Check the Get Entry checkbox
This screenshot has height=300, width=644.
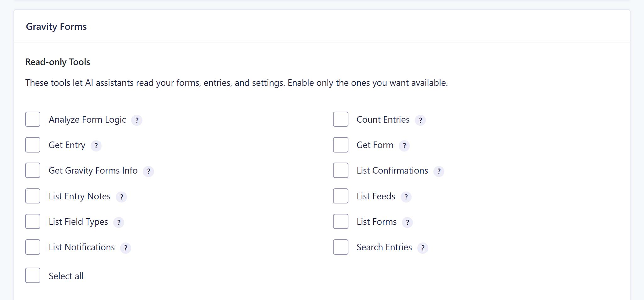point(33,145)
